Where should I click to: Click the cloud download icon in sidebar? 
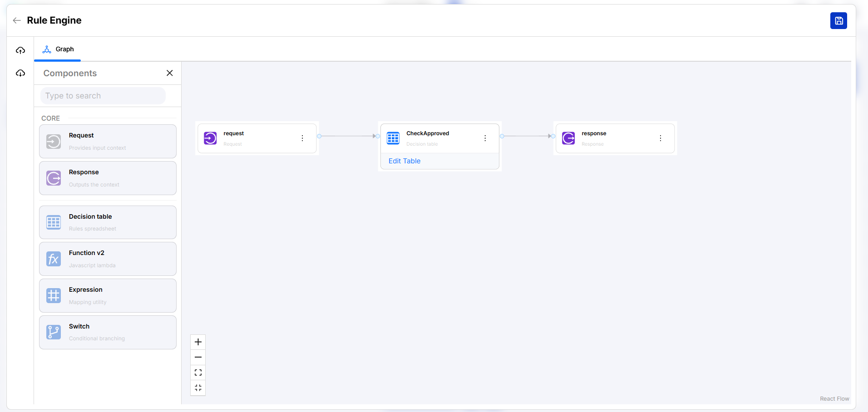[x=20, y=73]
